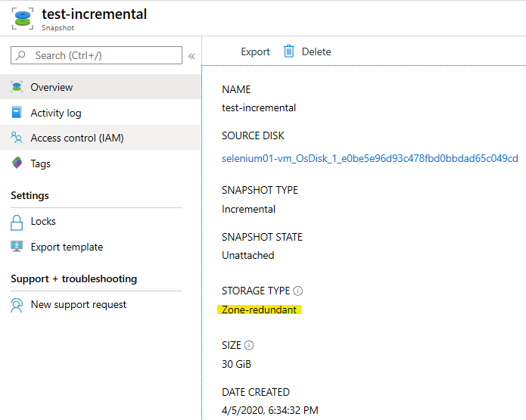
Task: Click the Storage Type info icon
Action: (297, 291)
